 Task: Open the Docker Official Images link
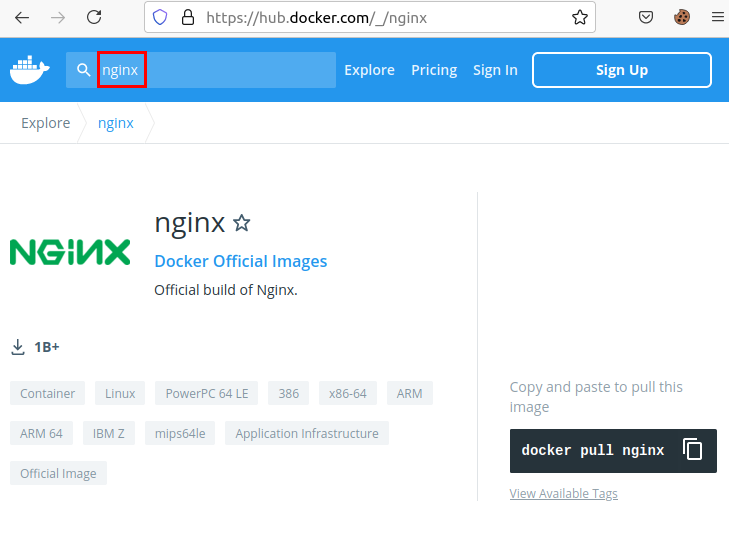click(x=241, y=261)
